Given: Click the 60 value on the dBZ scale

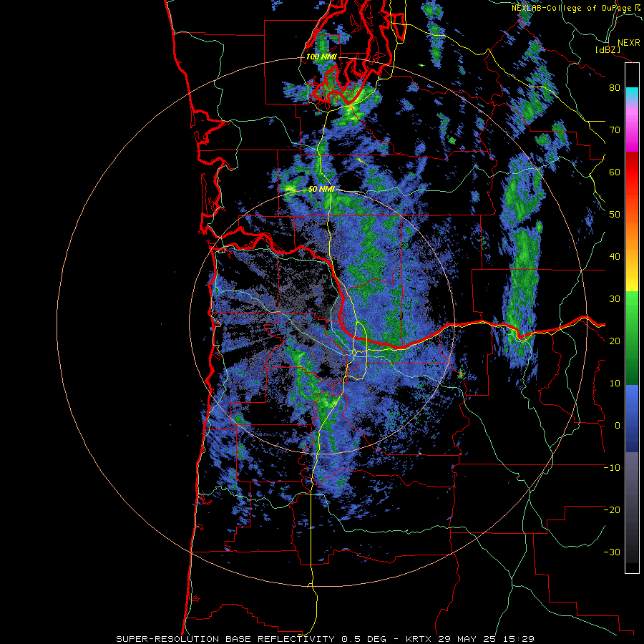Looking at the screenshot, I should (x=615, y=172).
